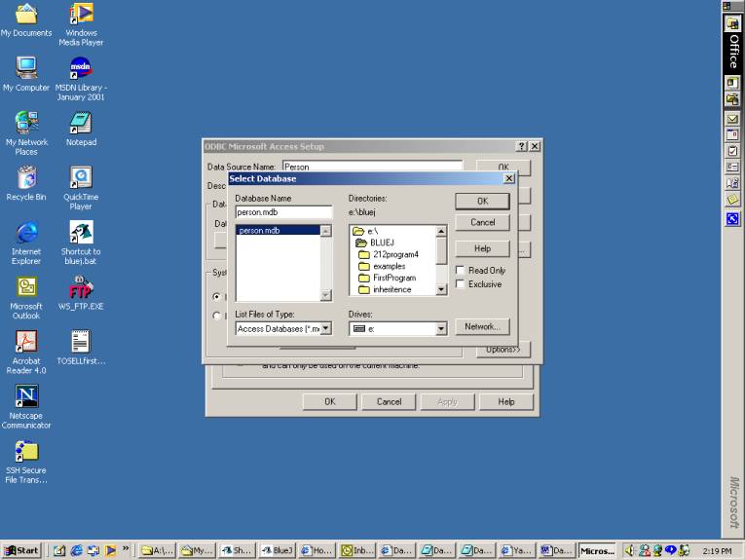Screen dimensions: 745x560
Task: Select inheritence folder in directory list
Action: pyautogui.click(x=385, y=289)
